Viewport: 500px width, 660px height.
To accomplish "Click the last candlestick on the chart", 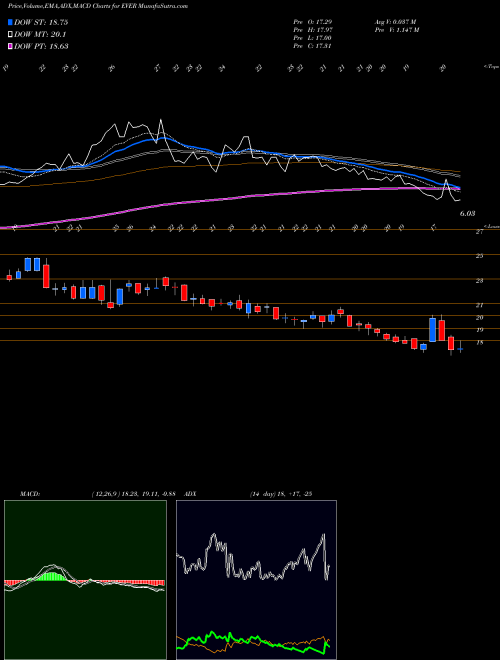I will pos(460,349).
